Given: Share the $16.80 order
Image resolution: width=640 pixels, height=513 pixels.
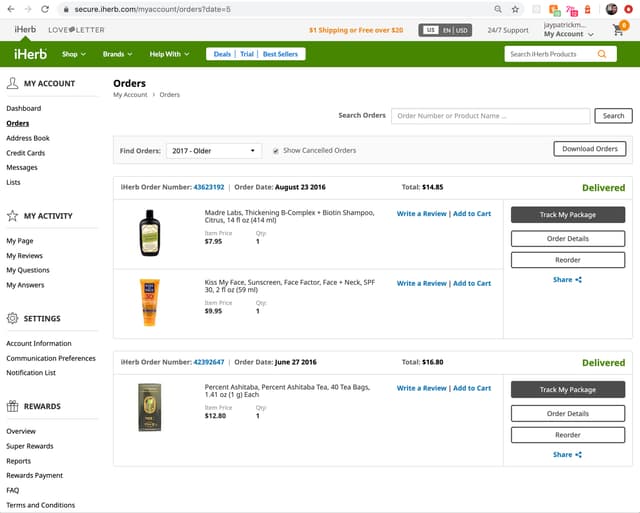Looking at the screenshot, I should 567,455.
